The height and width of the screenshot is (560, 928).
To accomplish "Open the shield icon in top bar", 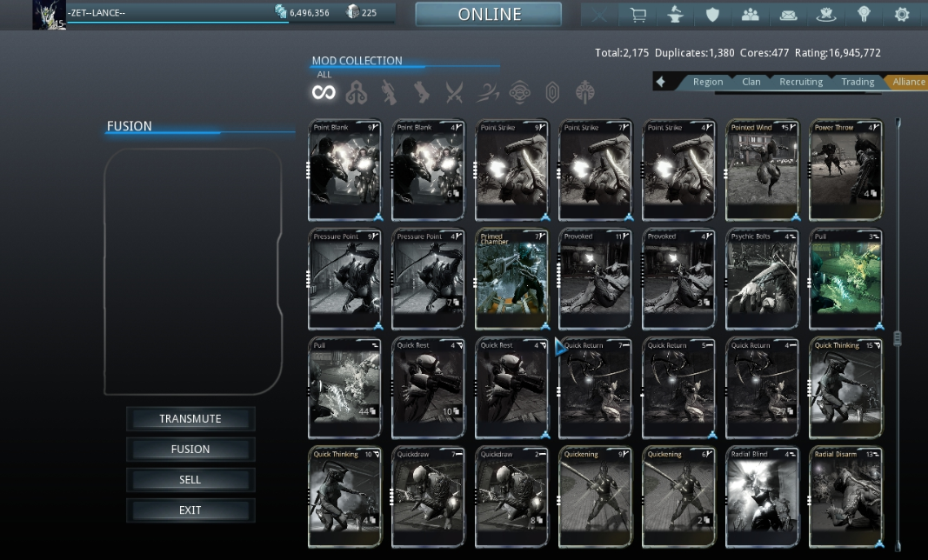I will (712, 14).
